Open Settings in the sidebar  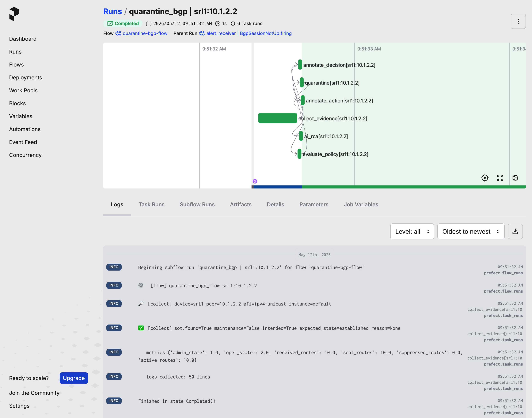[x=19, y=406]
